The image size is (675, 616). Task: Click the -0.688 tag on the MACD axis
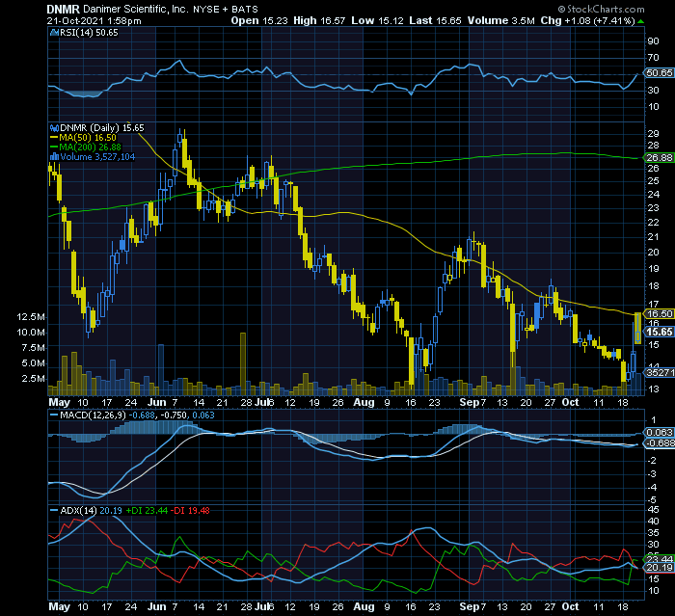point(660,443)
